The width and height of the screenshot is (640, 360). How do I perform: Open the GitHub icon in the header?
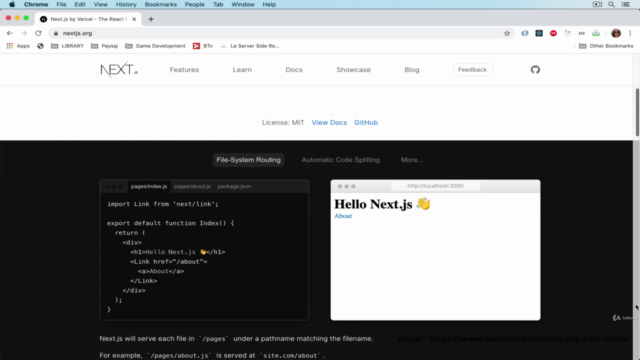coord(535,70)
